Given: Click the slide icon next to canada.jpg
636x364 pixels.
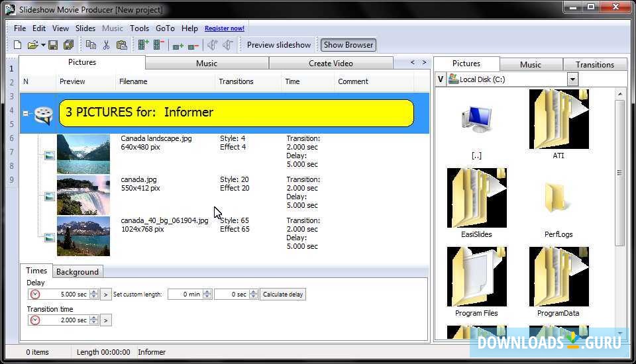Looking at the screenshot, I should (50, 197).
